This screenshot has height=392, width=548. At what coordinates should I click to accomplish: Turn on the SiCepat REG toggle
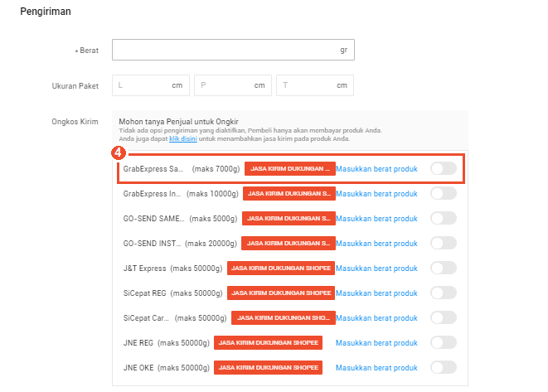(x=443, y=293)
